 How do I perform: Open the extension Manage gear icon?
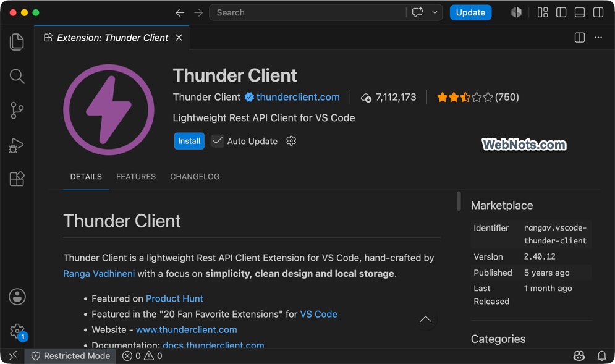(x=291, y=141)
